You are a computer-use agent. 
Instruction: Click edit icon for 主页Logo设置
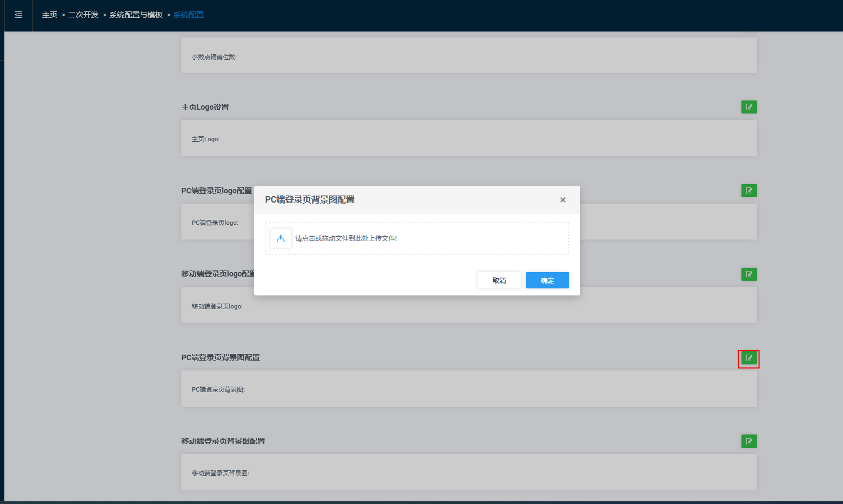pos(749,107)
